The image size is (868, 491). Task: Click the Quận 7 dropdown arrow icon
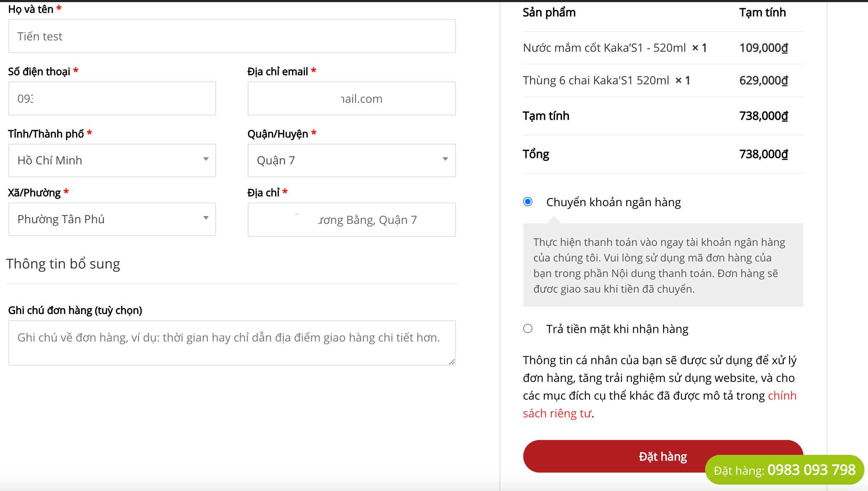(445, 159)
